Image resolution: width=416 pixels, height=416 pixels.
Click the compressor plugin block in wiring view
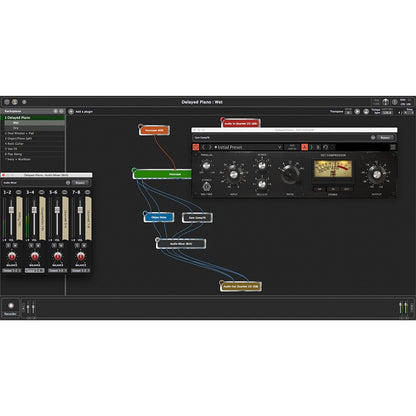point(197,218)
